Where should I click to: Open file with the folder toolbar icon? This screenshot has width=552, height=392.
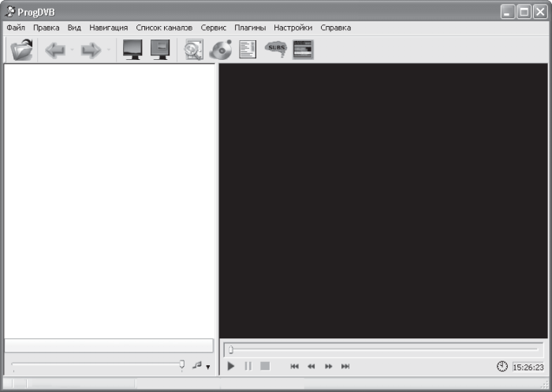coord(22,50)
